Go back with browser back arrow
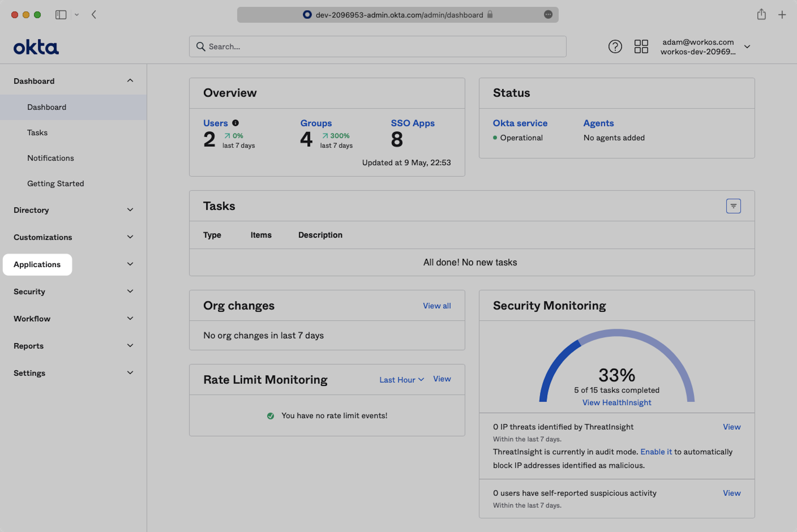Viewport: 797px width, 532px height. point(94,15)
